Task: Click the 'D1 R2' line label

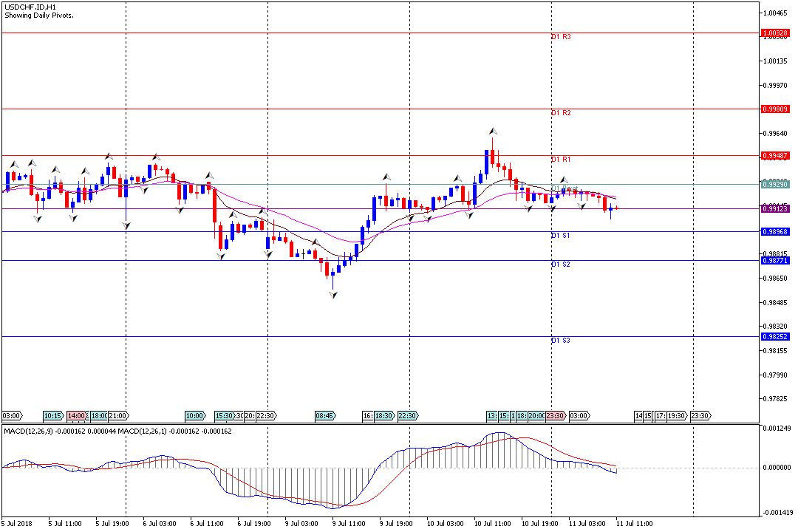Action: [x=561, y=113]
